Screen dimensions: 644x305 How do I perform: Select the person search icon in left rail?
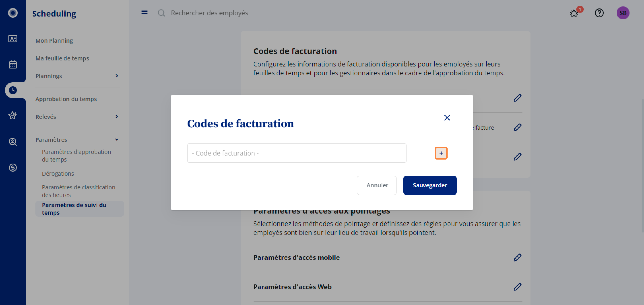tap(13, 142)
